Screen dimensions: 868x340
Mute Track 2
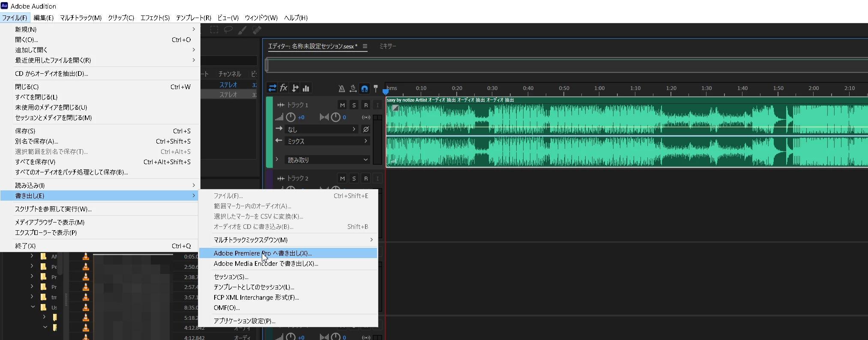[342, 178]
